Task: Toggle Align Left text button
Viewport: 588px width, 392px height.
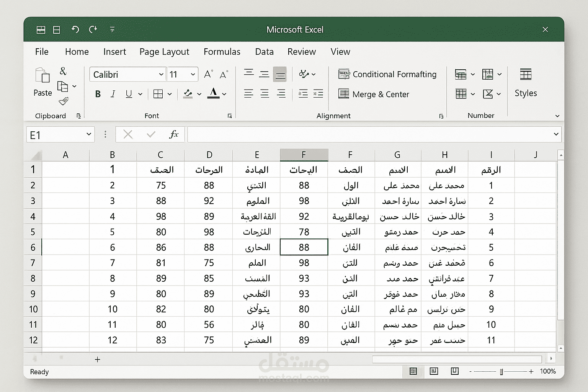Action: (249, 94)
